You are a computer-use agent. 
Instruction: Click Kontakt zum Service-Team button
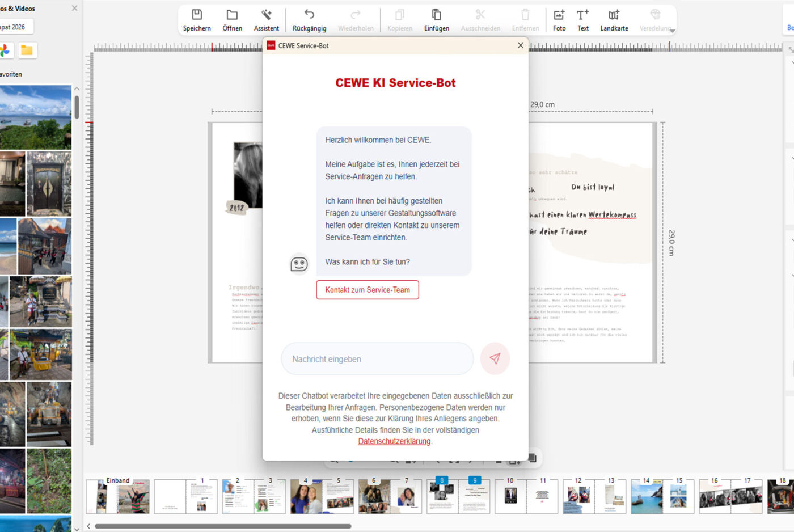click(x=368, y=290)
